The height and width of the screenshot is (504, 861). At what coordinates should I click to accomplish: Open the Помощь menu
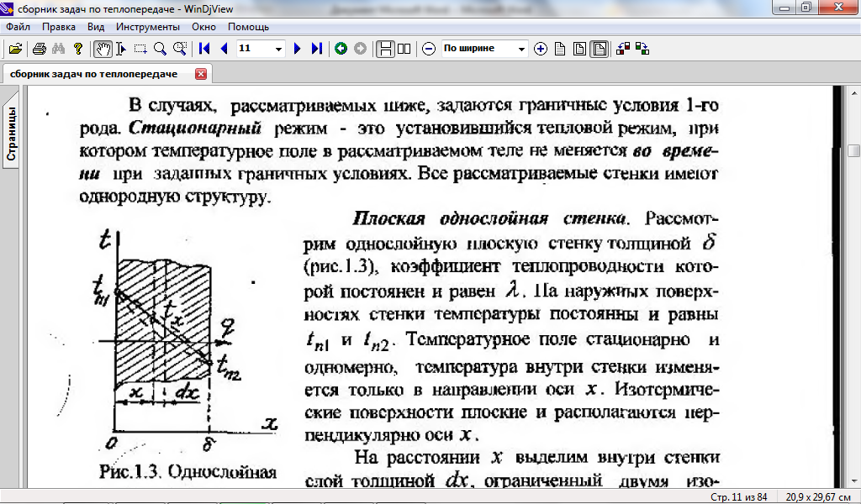coord(248,27)
